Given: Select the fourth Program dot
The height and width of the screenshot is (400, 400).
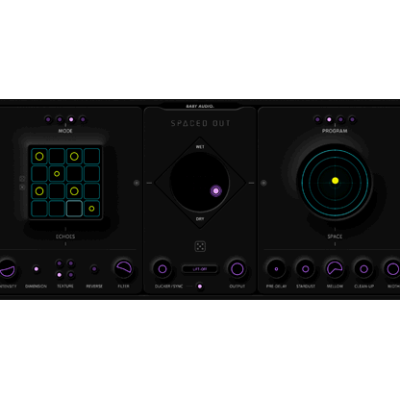Looking at the screenshot, I should (352, 119).
